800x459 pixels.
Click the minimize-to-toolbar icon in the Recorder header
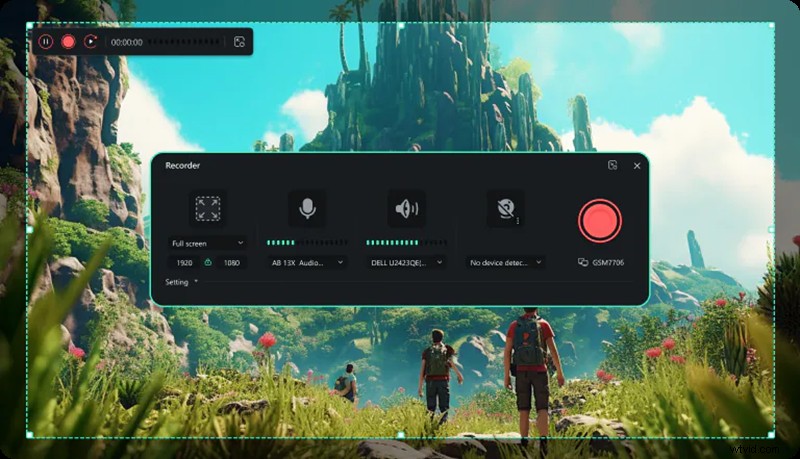pyautogui.click(x=612, y=165)
